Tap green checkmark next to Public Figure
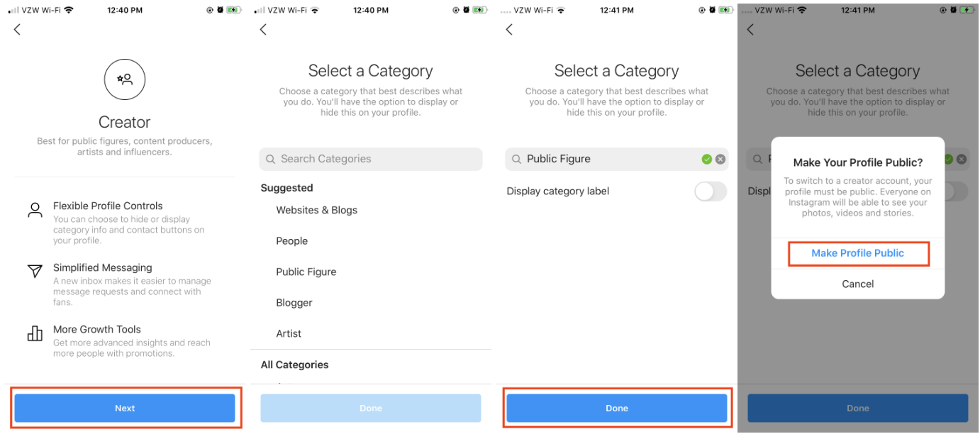 click(x=707, y=160)
